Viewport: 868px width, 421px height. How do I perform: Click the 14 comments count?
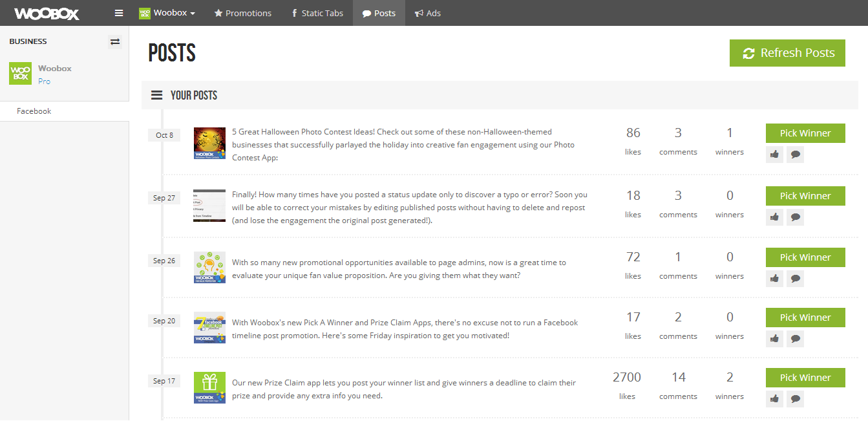tap(678, 378)
